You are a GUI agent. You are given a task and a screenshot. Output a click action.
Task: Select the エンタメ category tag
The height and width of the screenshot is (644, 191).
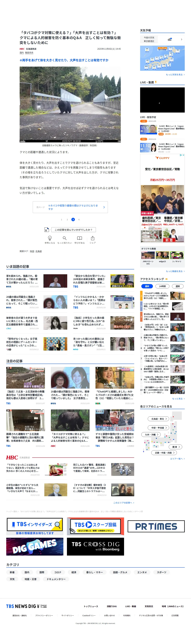coord(142,572)
